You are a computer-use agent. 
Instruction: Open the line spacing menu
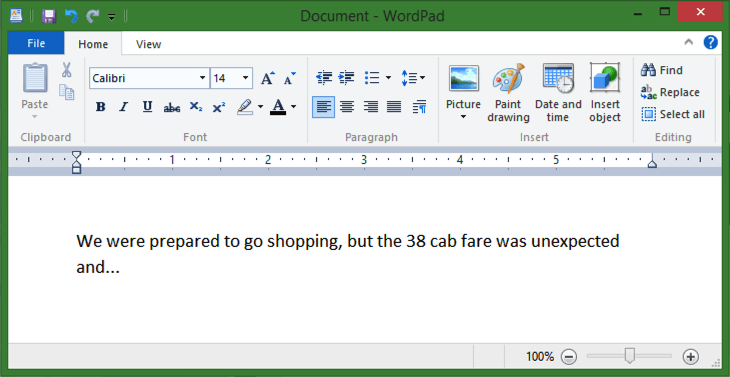[413, 78]
